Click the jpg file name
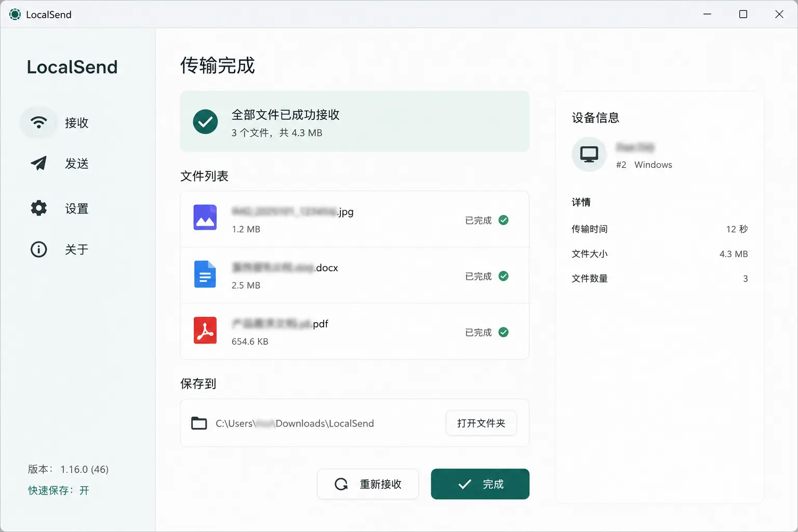 pos(292,211)
